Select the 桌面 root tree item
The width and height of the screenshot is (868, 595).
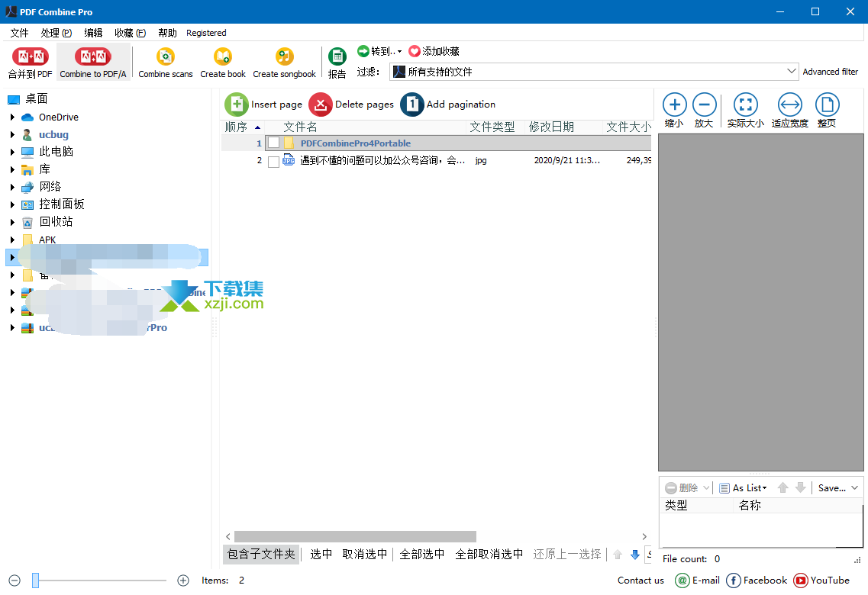pos(37,99)
